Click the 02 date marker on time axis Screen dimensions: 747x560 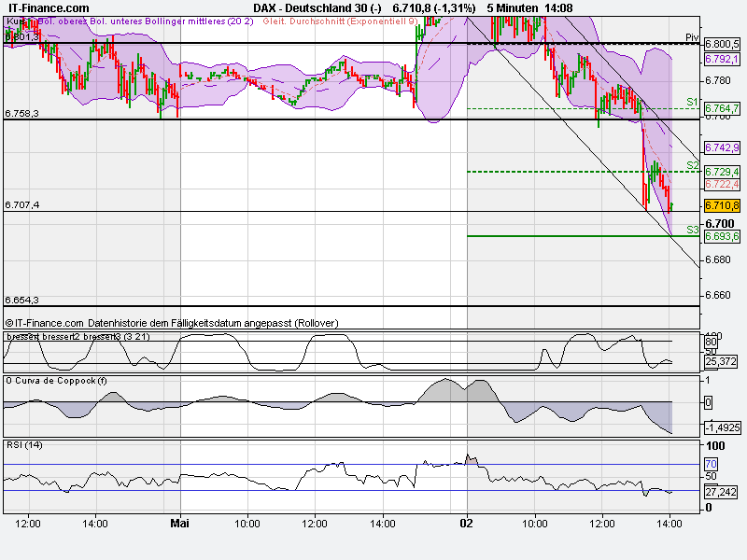pos(466,524)
